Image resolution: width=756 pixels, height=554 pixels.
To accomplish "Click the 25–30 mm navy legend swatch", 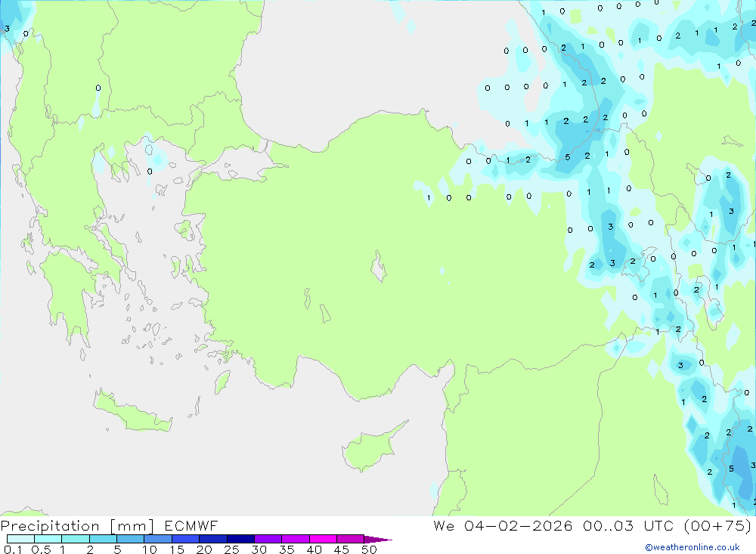I will coord(240,539).
